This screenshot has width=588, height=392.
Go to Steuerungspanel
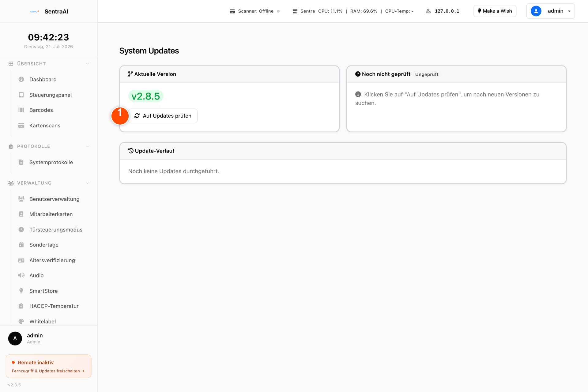(51, 95)
